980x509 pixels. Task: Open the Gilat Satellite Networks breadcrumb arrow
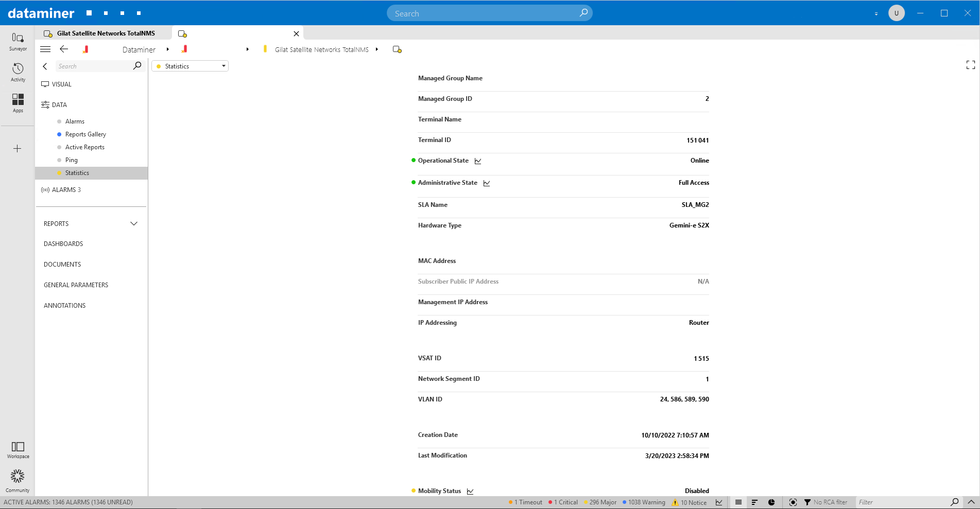click(377, 49)
